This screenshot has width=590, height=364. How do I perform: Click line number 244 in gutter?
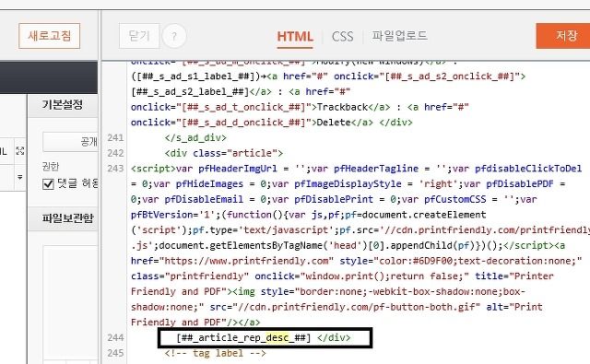(x=115, y=337)
